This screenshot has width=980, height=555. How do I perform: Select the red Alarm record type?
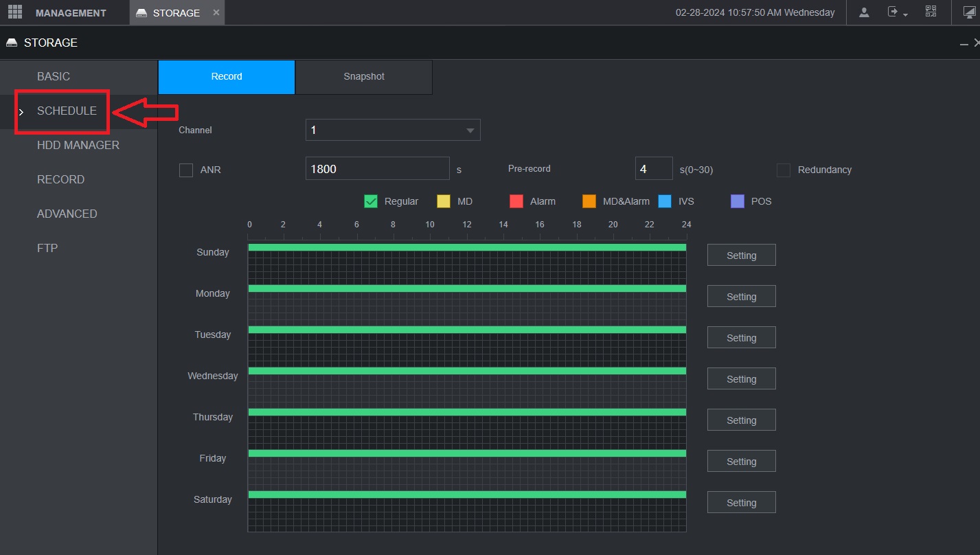[516, 201]
